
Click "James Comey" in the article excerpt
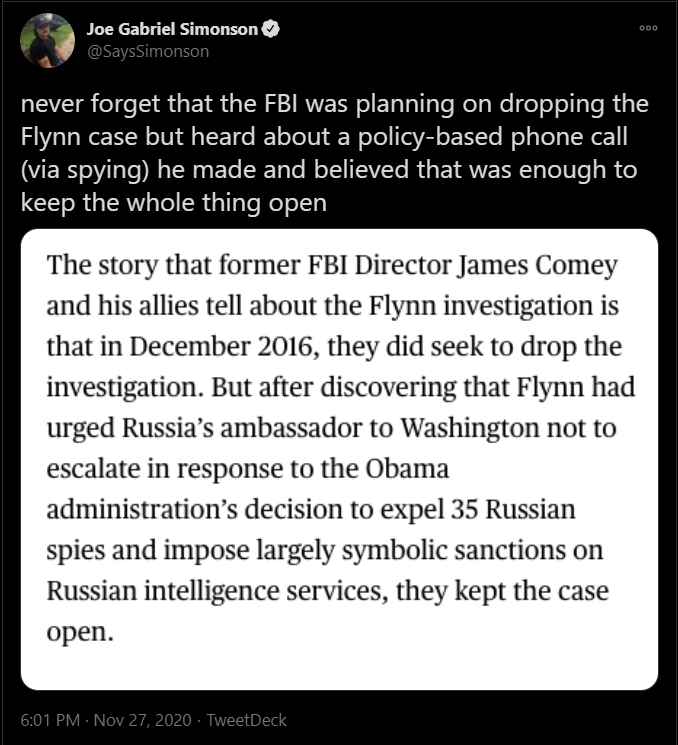click(x=537, y=265)
